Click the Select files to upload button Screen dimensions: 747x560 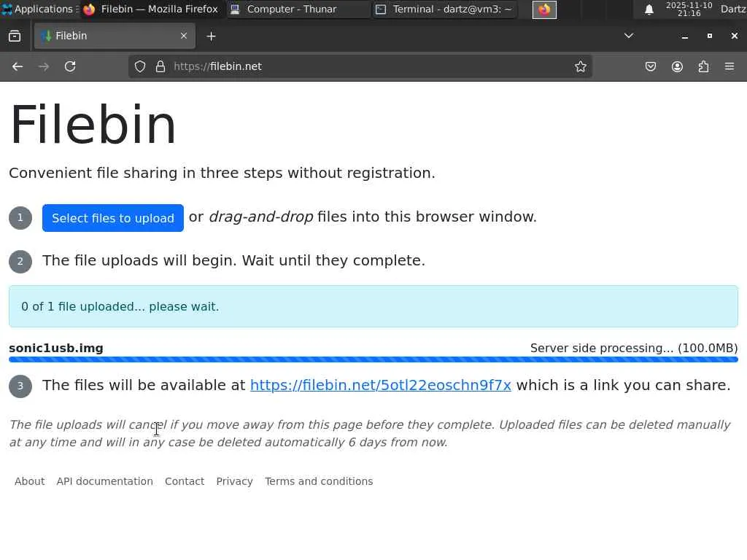pyautogui.click(x=113, y=218)
